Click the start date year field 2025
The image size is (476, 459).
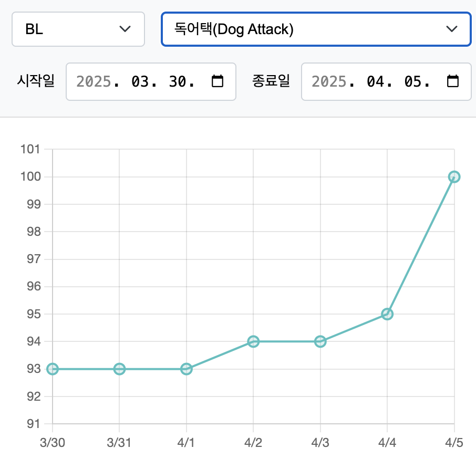point(94,81)
